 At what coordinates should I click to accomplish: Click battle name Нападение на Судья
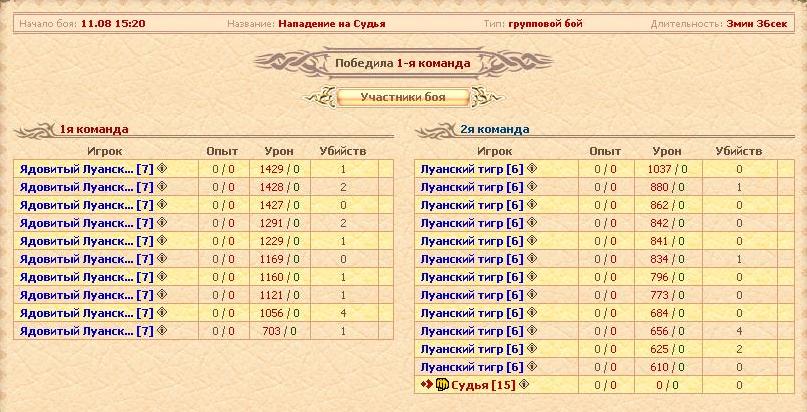click(x=332, y=24)
